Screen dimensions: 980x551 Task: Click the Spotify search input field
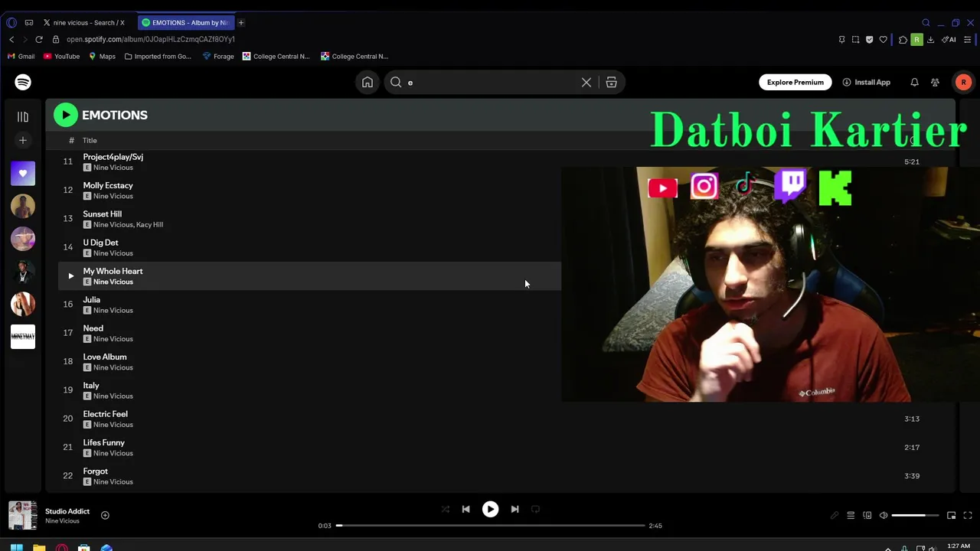tap(490, 82)
